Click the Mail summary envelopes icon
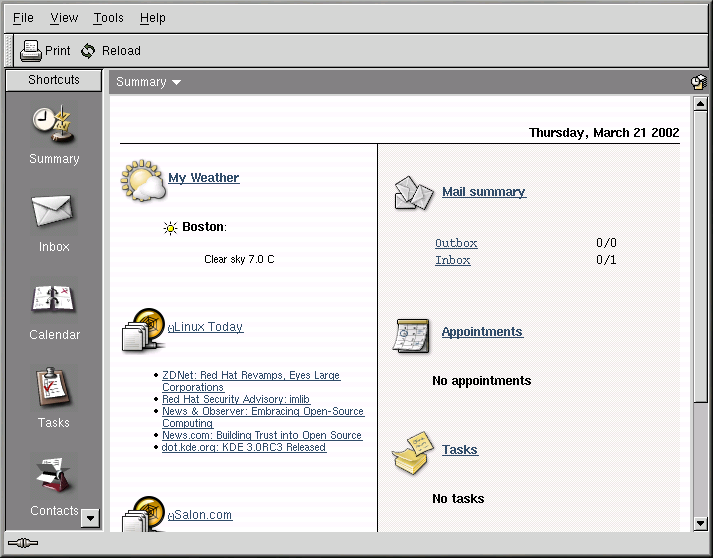This screenshot has height=558, width=713. (413, 192)
